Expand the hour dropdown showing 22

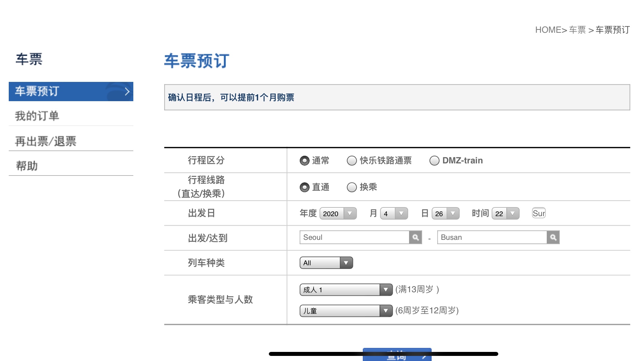(x=505, y=214)
